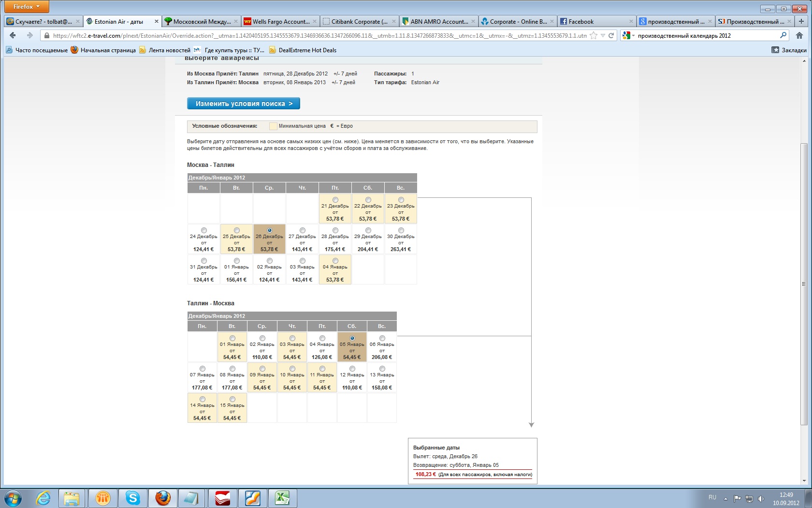Select 13 Январь return for 158,08 €
The width and height of the screenshot is (812, 508).
click(382, 369)
